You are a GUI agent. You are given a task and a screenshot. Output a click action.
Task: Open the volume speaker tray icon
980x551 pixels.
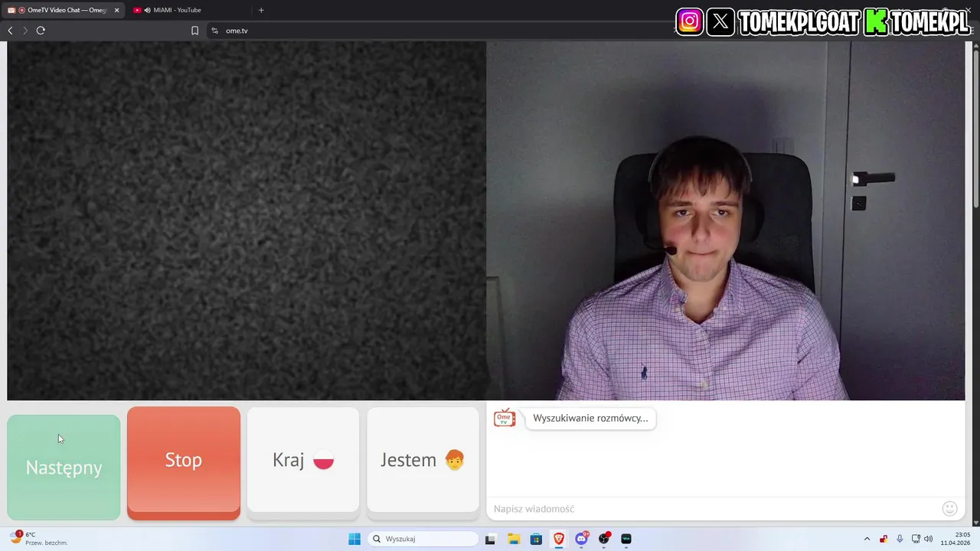click(929, 539)
